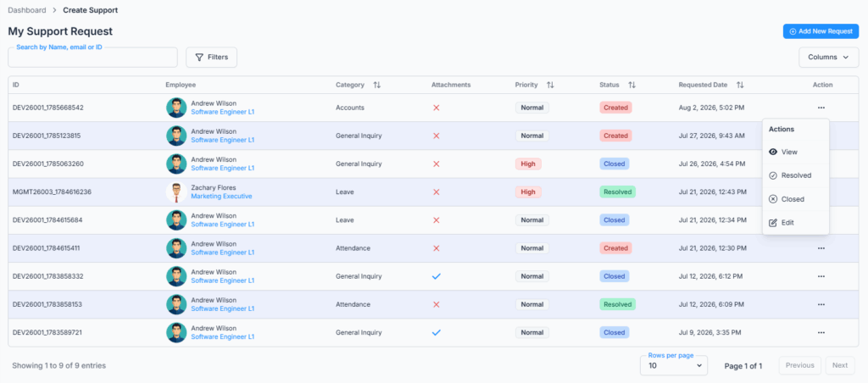Click the Marketing Executive role link

(221, 197)
